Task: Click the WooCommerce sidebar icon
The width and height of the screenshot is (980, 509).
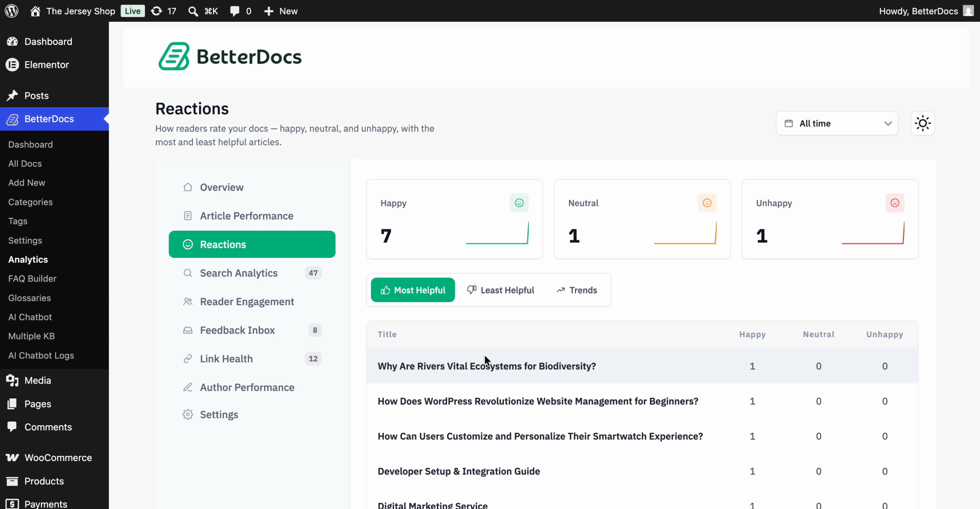Action: (12, 458)
